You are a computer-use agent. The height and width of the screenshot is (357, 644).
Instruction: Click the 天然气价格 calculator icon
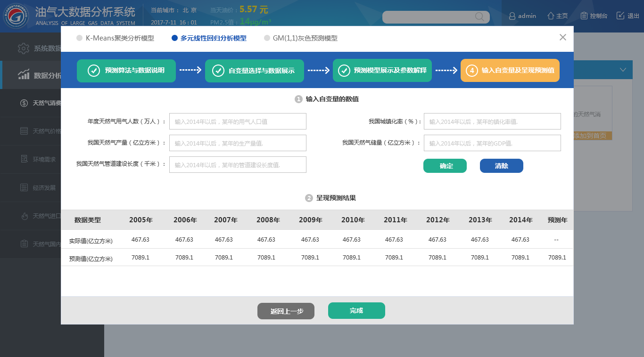tap(24, 131)
